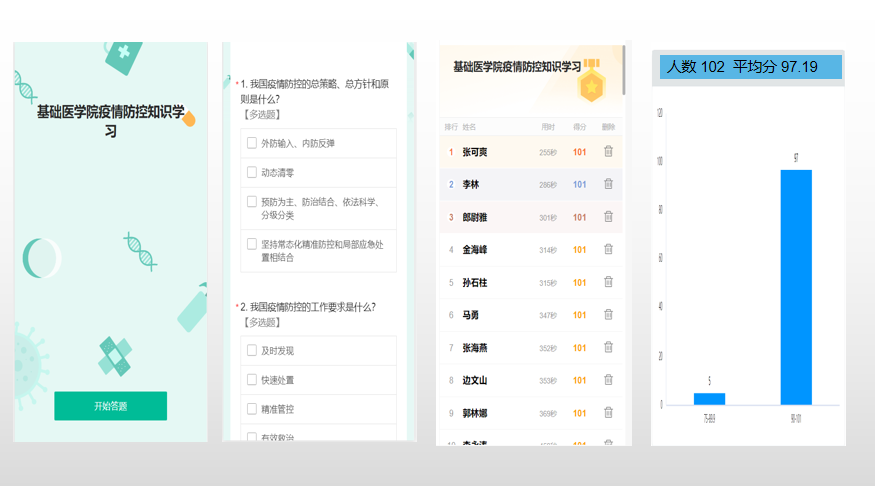Click trash icon beside 孙石柱
875x486 pixels.
pos(608,283)
